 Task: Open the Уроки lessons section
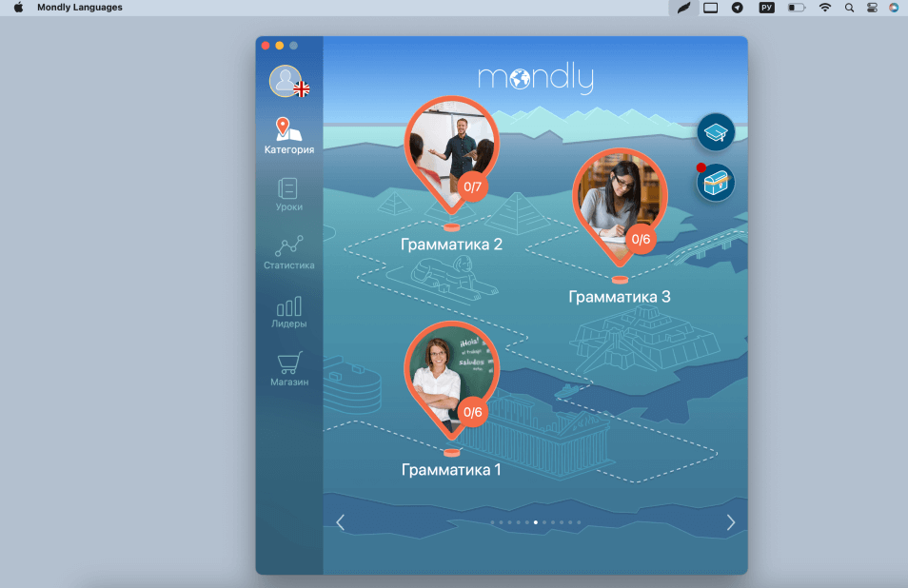[x=288, y=194]
